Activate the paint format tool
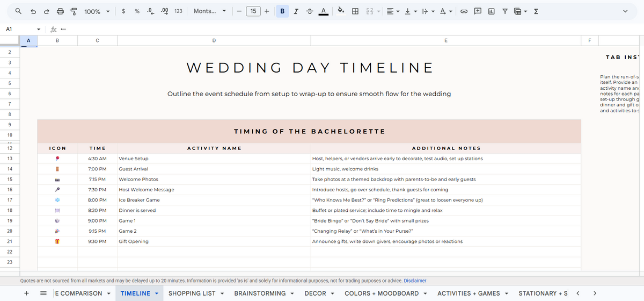 73,11
